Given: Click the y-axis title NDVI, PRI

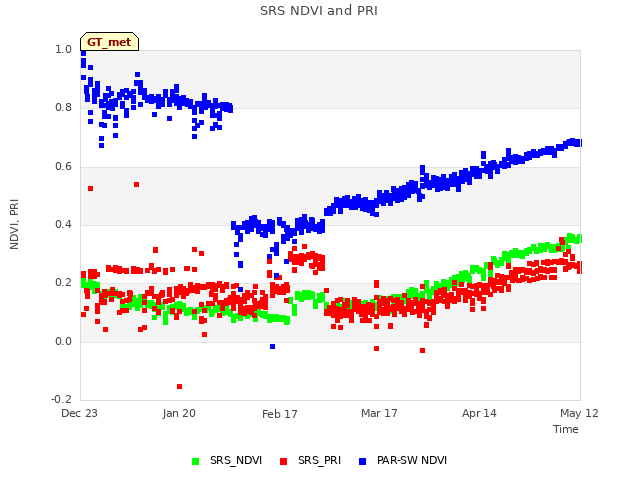Looking at the screenshot, I should click(14, 224).
